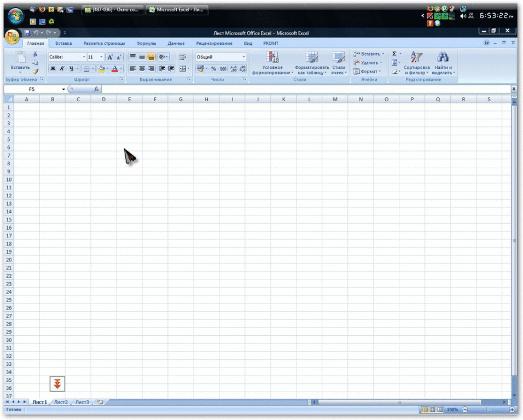Image resolution: width=523 pixels, height=420 pixels.
Task: Apply middle vertical alignment
Action: 142,57
